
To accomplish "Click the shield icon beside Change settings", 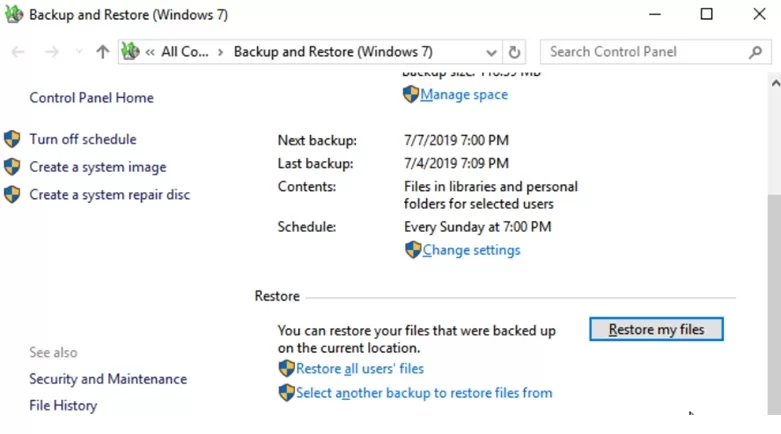I will pos(413,250).
